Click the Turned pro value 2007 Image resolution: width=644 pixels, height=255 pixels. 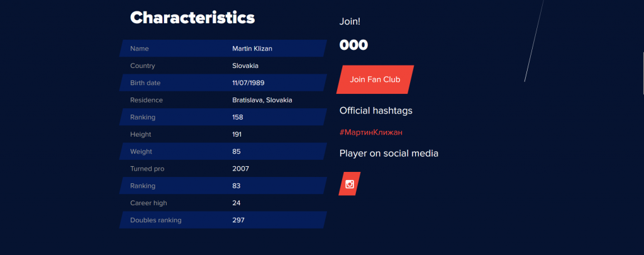[240, 169]
